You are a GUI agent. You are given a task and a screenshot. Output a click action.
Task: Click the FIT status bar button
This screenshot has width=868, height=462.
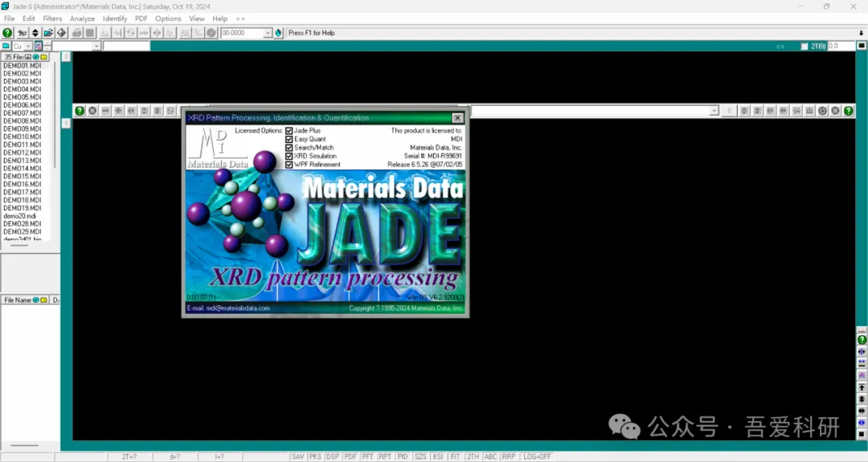pos(455,457)
